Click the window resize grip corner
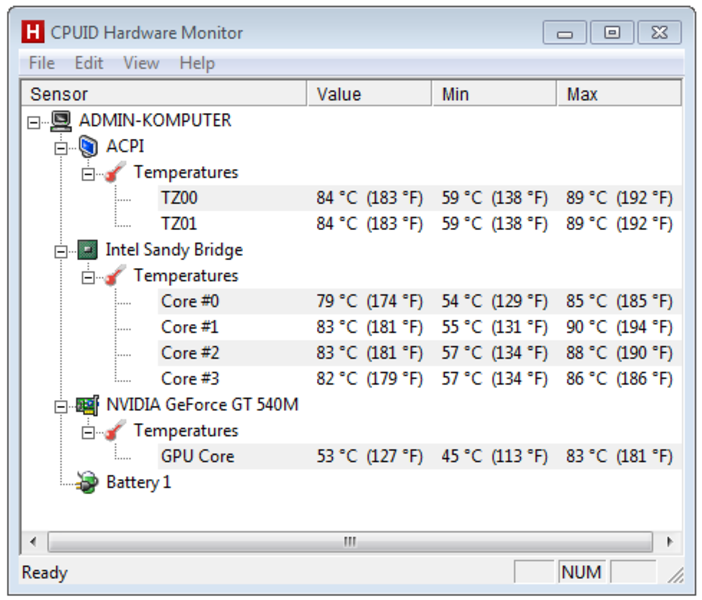The image size is (702, 600). coord(676,575)
